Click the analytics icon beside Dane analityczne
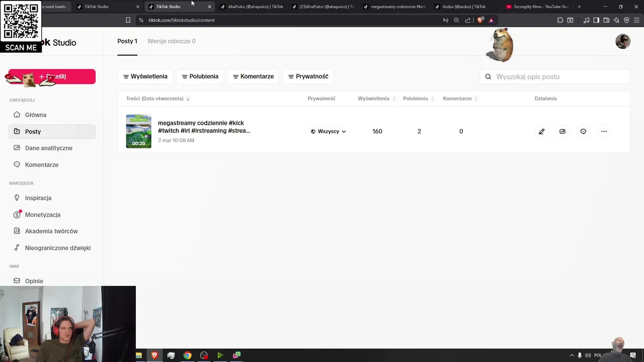 coord(17,148)
